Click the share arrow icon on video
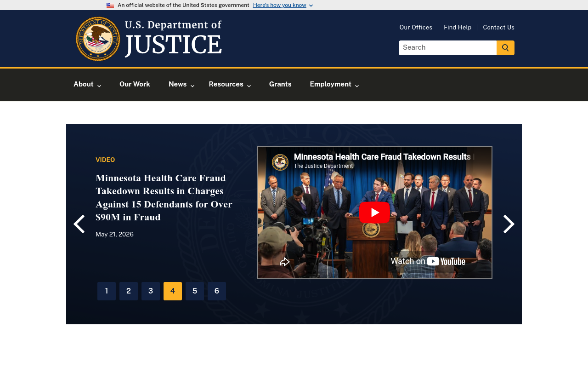 pyautogui.click(x=285, y=262)
